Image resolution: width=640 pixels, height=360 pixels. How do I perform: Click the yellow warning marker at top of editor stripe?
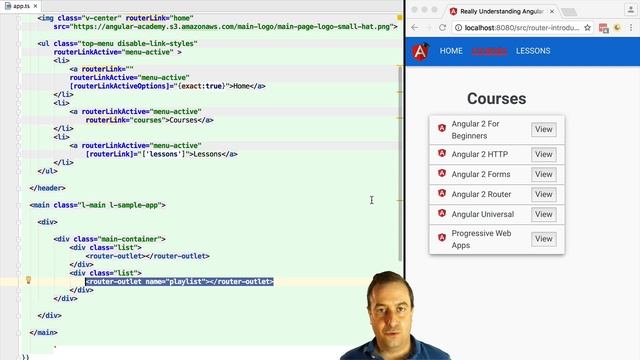pos(400,18)
